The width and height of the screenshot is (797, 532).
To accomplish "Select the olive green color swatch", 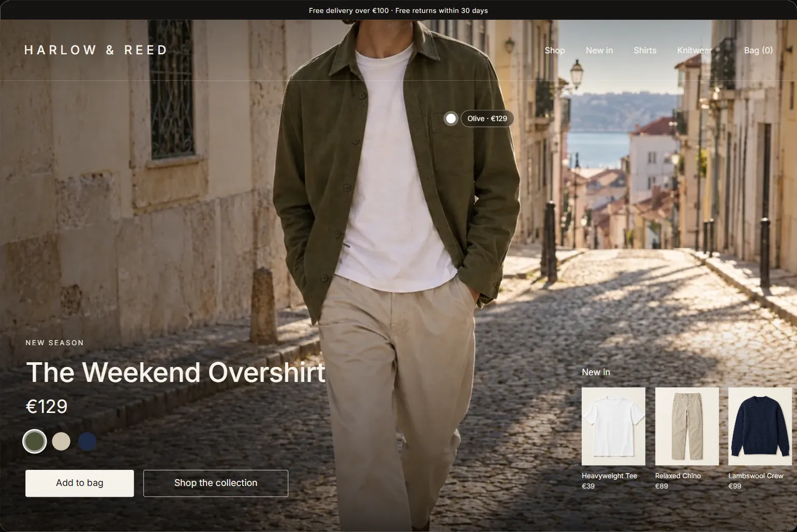I will click(35, 441).
